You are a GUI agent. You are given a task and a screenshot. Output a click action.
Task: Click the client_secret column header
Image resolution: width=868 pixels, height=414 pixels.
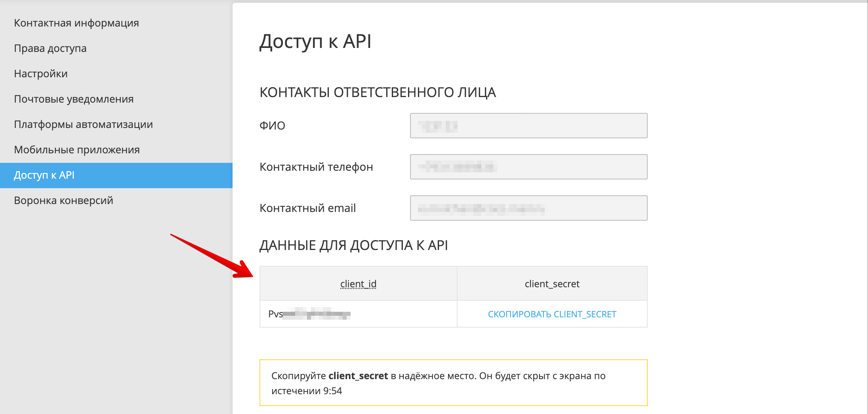pos(552,284)
